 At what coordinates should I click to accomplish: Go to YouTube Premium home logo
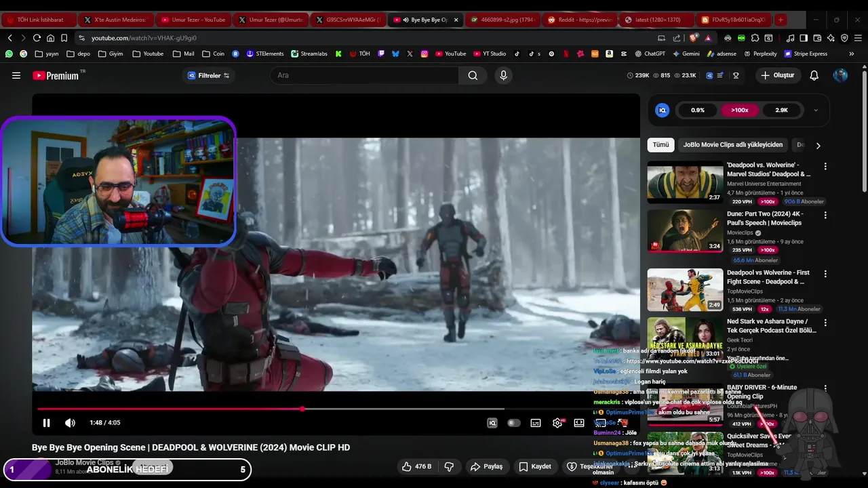coord(57,75)
